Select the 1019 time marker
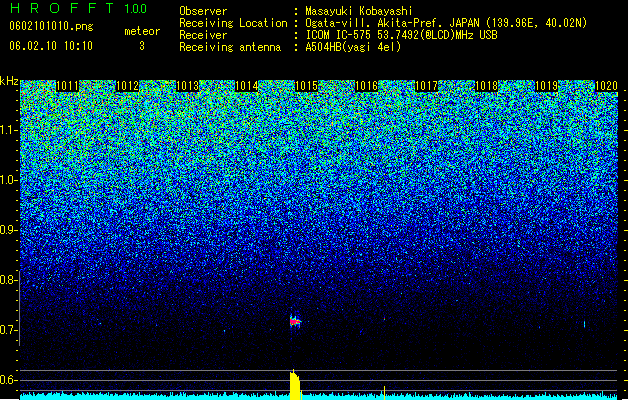Image resolution: width=629 pixels, height=400 pixels. (x=546, y=86)
